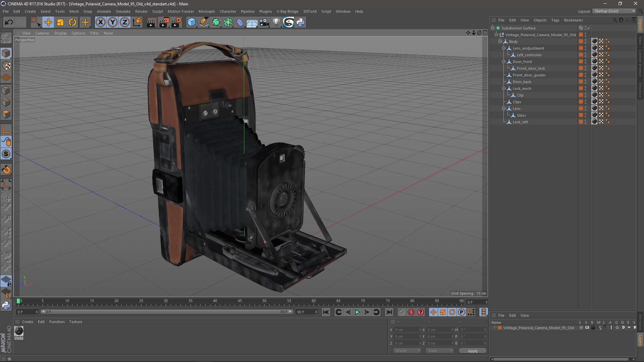Toggle Y axis lock
Screen dimensions: 644x362
point(113,22)
